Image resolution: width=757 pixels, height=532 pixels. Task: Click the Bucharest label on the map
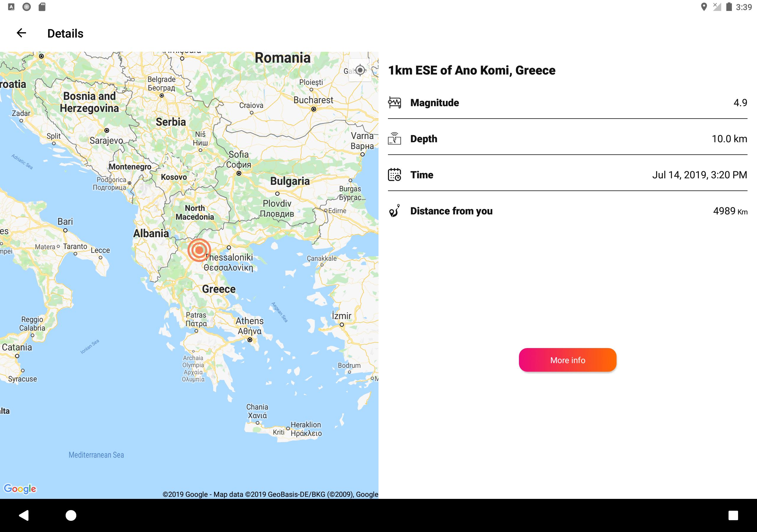coord(313,100)
